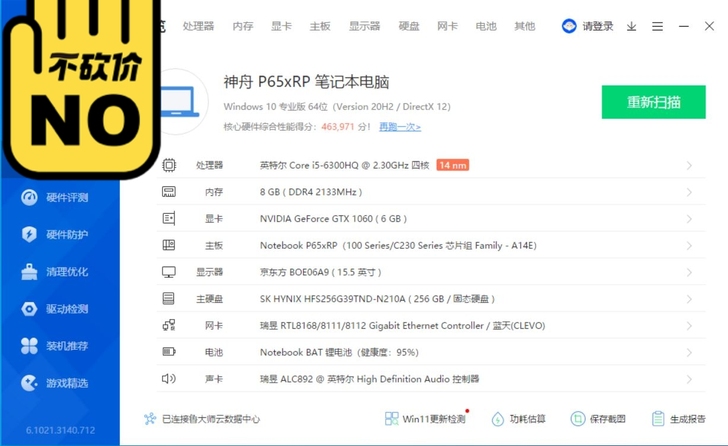Screen dimensions: 728x446
Task: Expand the 声卡 row chevron
Action: (x=689, y=379)
